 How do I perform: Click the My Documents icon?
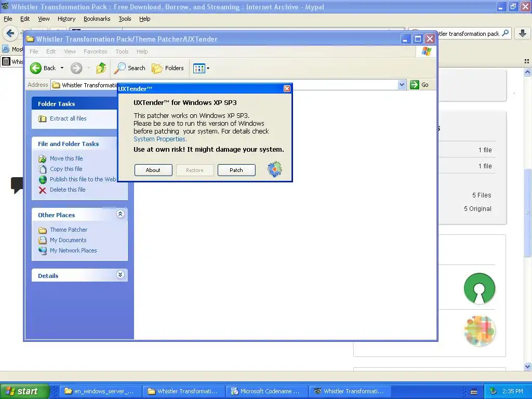point(43,240)
